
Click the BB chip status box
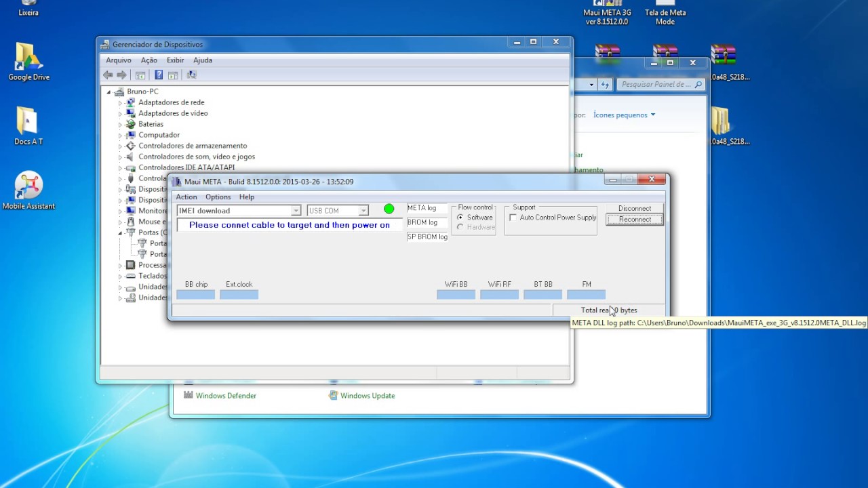click(196, 295)
